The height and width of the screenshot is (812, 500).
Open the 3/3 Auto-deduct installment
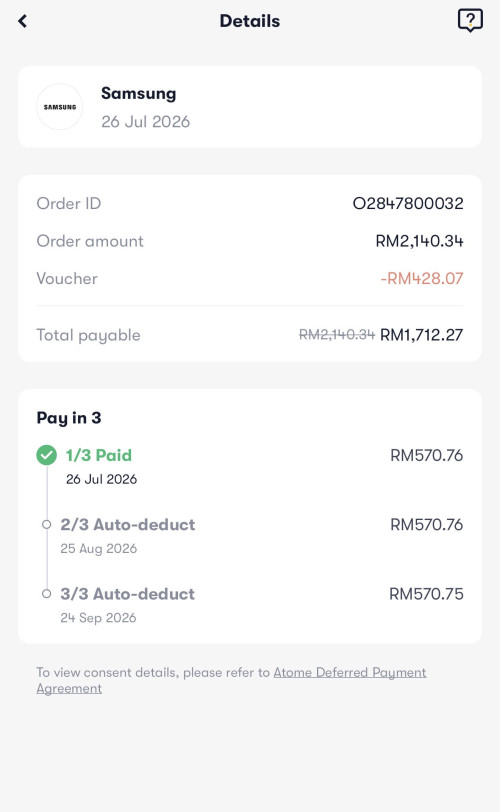coord(250,605)
